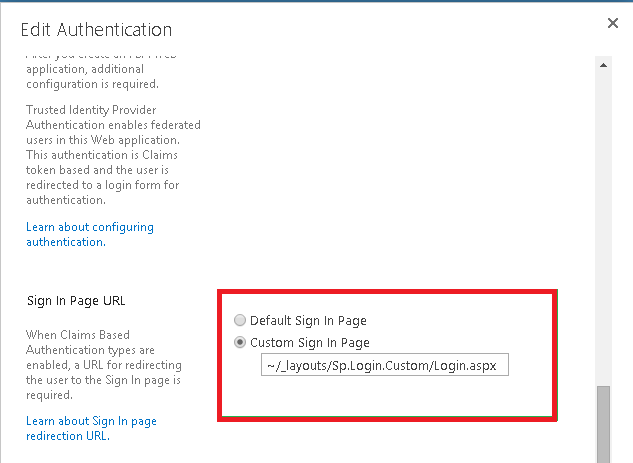Click 'additional configuration is required' text
The width and height of the screenshot is (633, 463).
point(92,77)
